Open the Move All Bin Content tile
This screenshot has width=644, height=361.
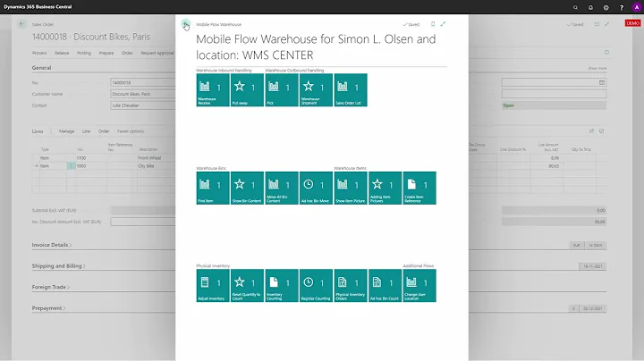coord(282,188)
